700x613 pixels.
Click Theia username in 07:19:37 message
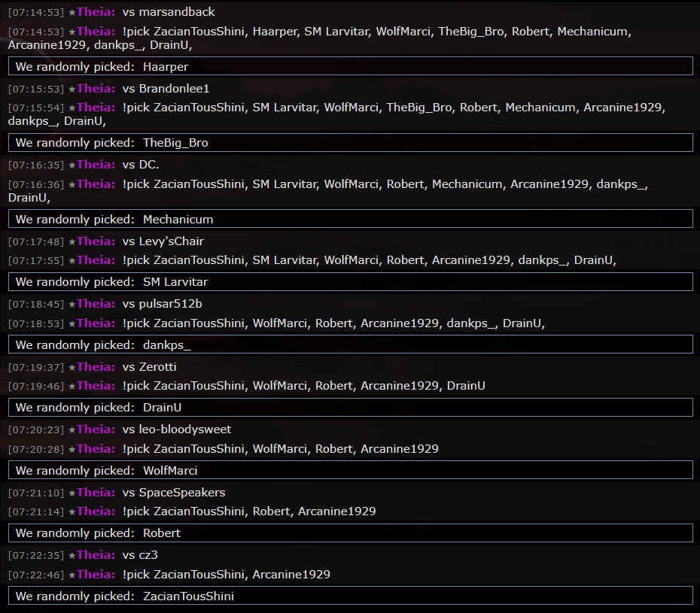tap(96, 367)
